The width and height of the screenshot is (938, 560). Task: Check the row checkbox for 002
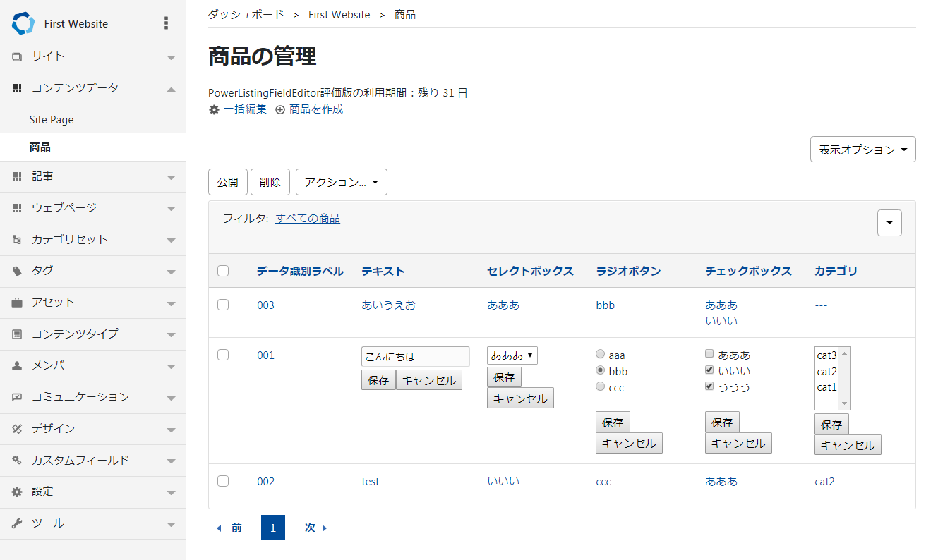(223, 481)
